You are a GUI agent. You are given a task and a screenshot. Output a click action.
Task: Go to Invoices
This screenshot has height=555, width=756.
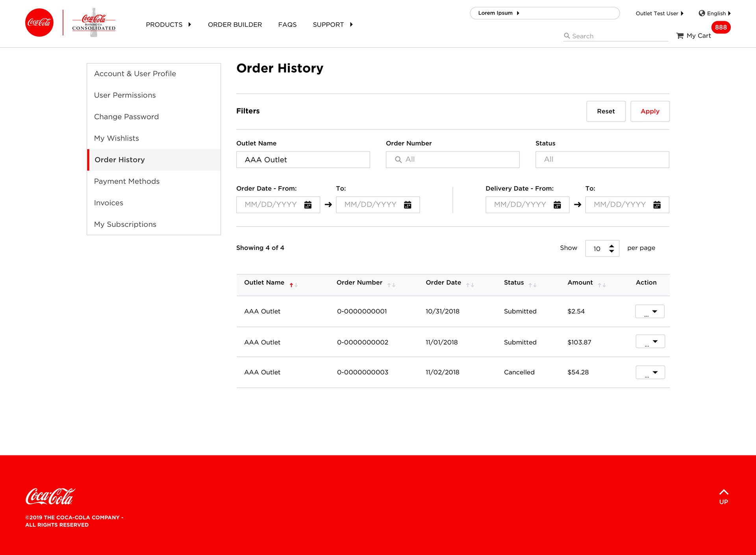(x=154, y=203)
